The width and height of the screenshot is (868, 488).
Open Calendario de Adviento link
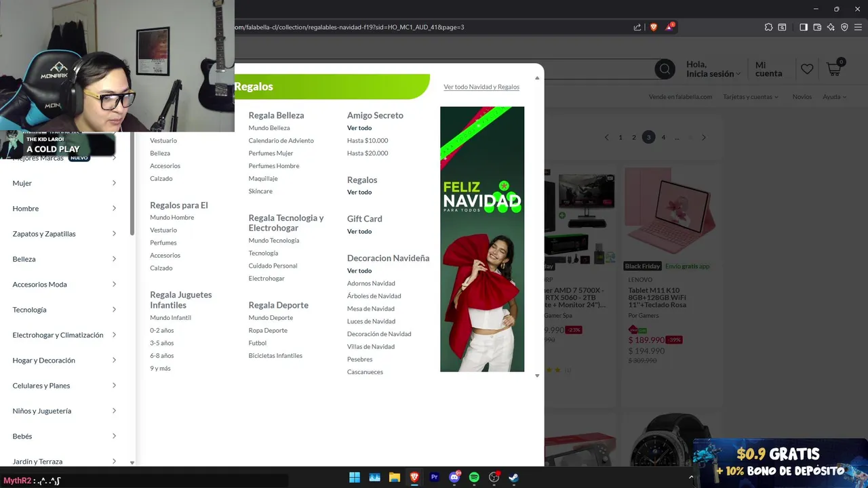281,140
